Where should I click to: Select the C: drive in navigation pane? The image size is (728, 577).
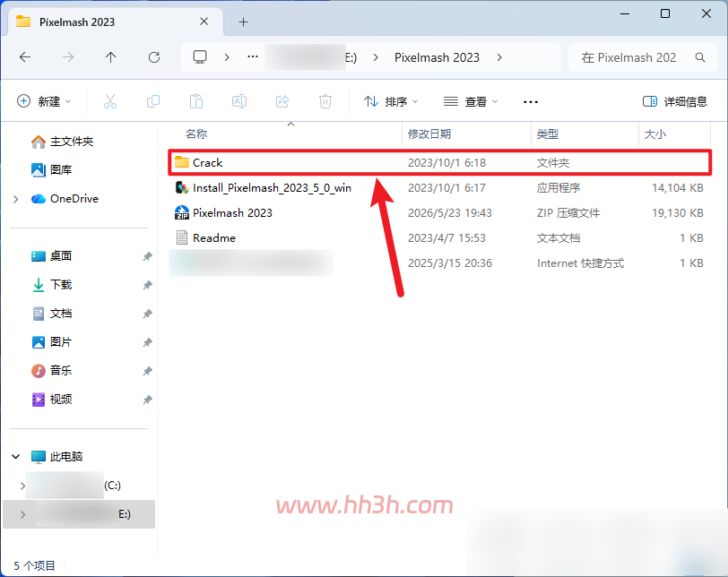tap(74, 485)
